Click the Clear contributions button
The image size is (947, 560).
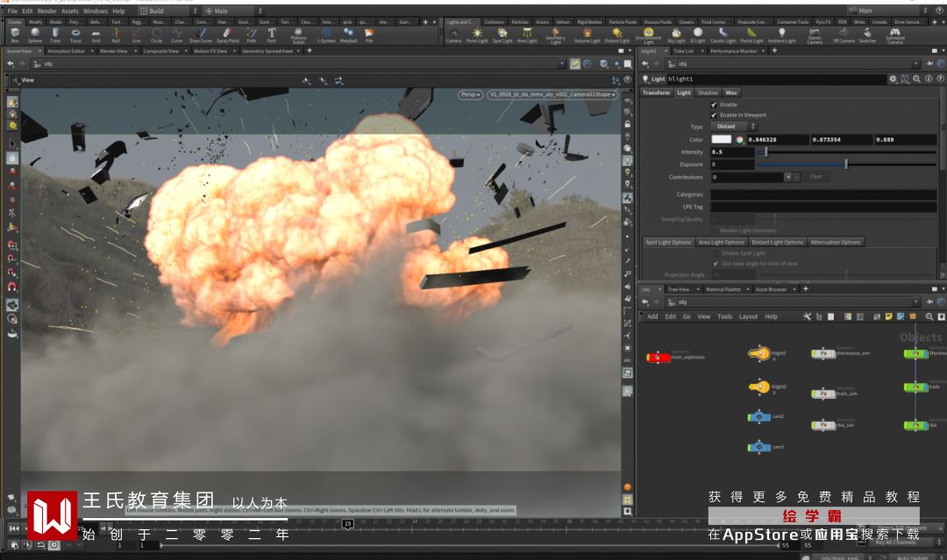tap(815, 177)
